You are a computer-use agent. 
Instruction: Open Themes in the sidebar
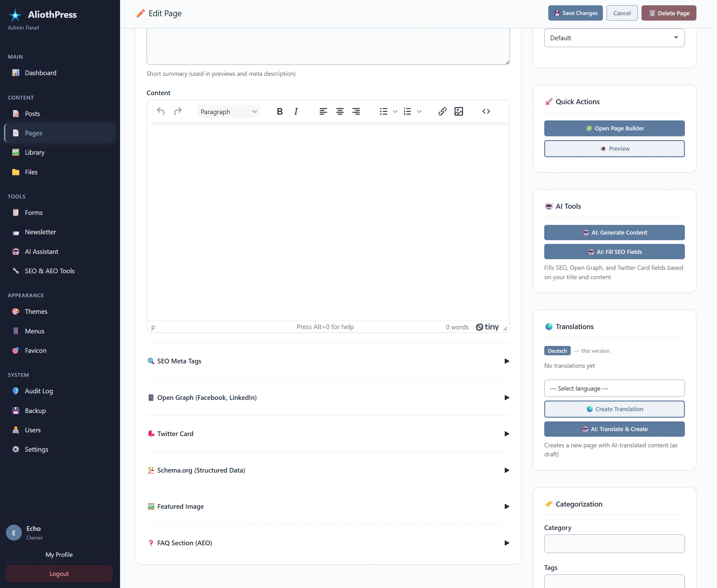36,312
